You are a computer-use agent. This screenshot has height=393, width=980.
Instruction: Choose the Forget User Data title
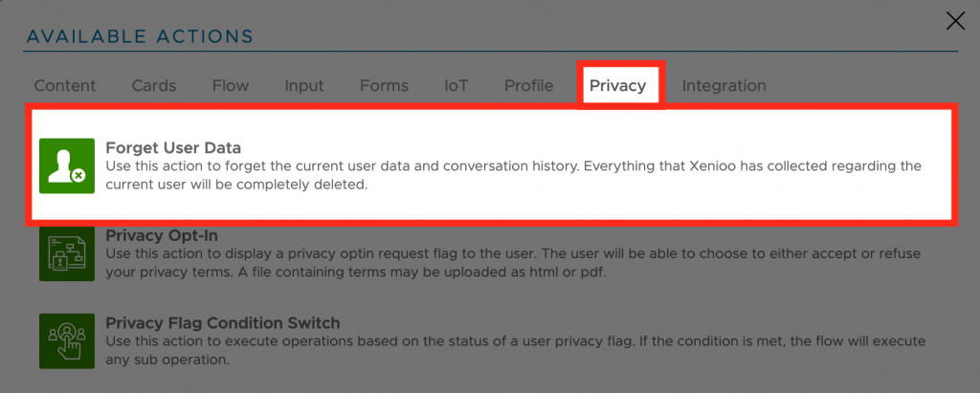pyautogui.click(x=173, y=148)
